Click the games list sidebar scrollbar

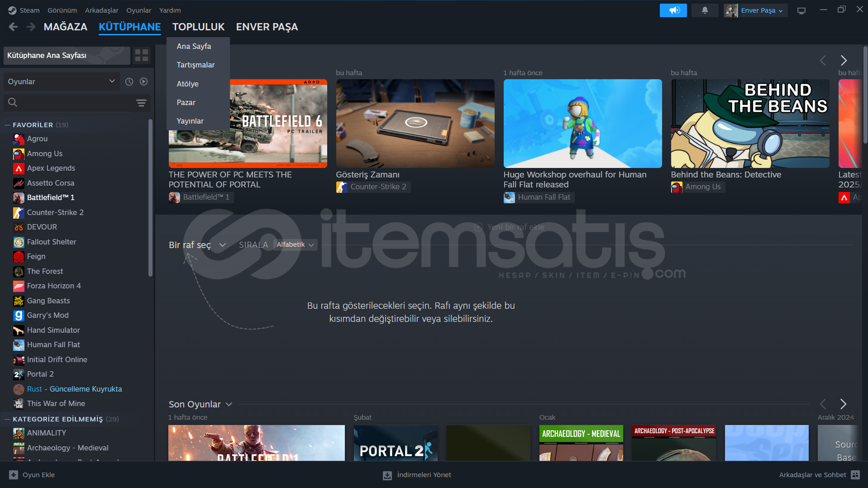[x=150, y=198]
